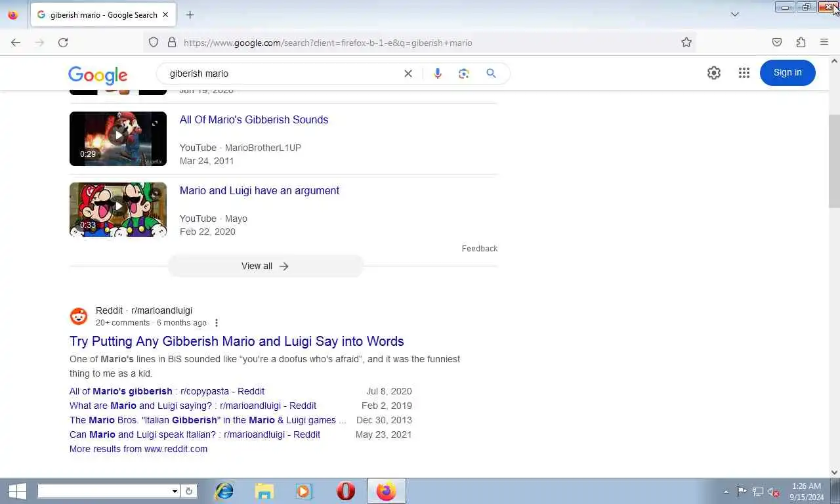840x504 pixels.
Task: Click the Sign in button
Action: tap(787, 73)
